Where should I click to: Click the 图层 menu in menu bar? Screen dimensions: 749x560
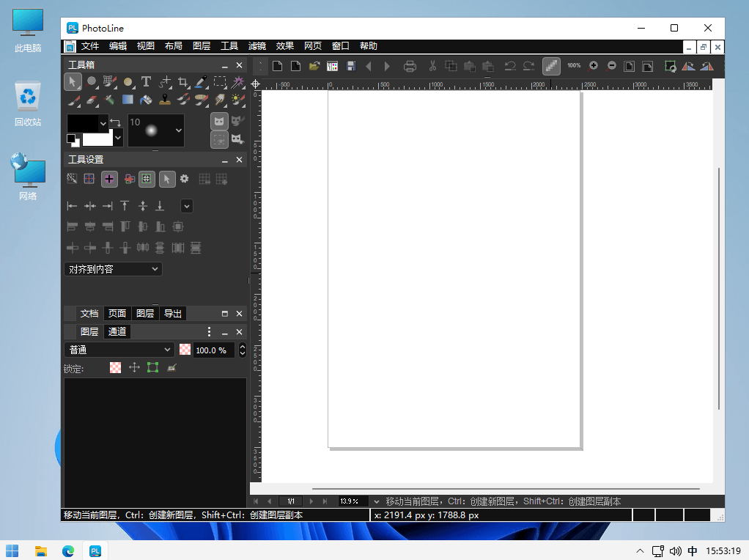point(202,46)
